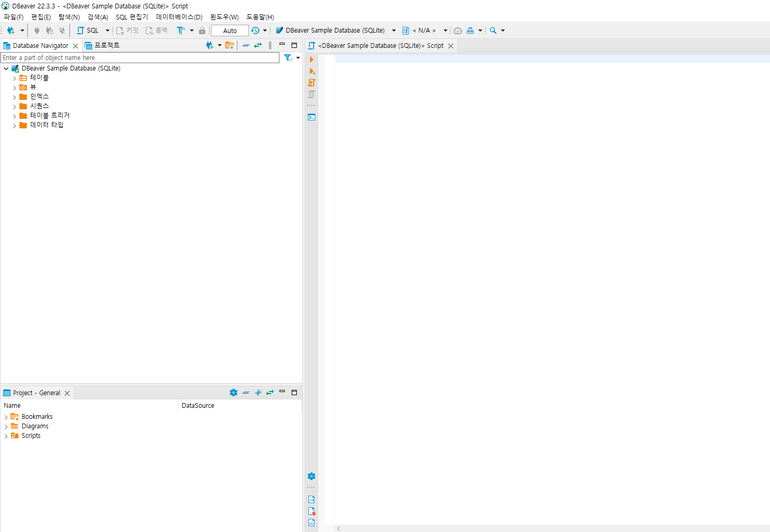
Task: Click the transaction log clock icon
Action: click(255, 31)
